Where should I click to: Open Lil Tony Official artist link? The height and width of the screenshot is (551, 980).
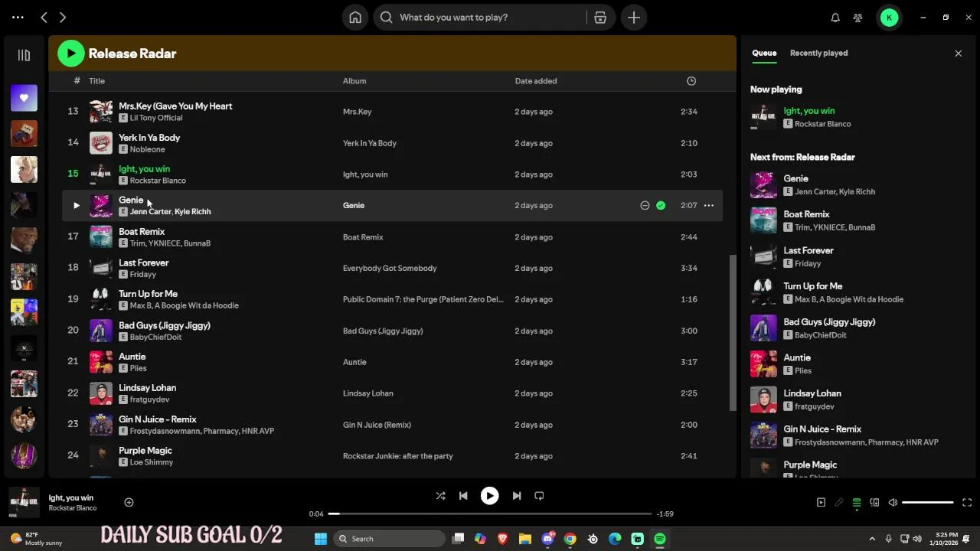[x=156, y=118]
